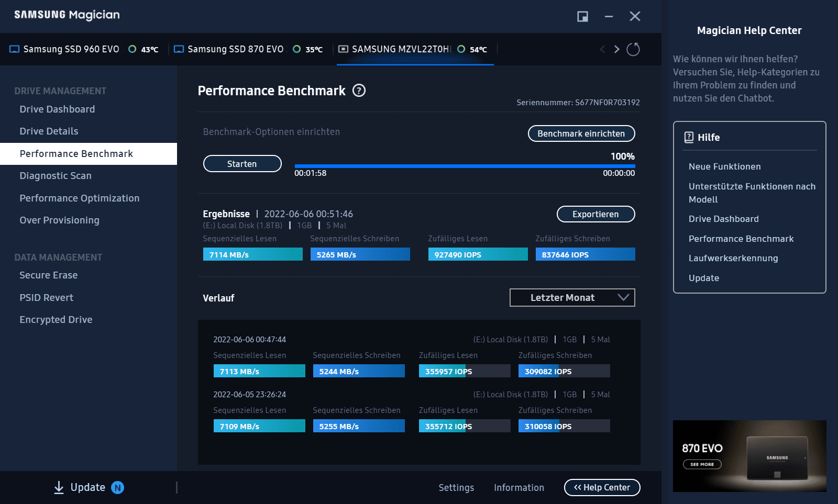Click the refresh drives icon

point(633,49)
